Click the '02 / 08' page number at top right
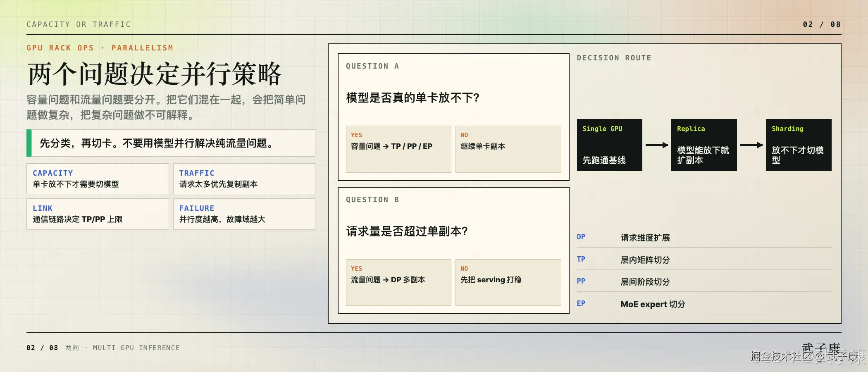The height and width of the screenshot is (372, 868). (x=822, y=24)
